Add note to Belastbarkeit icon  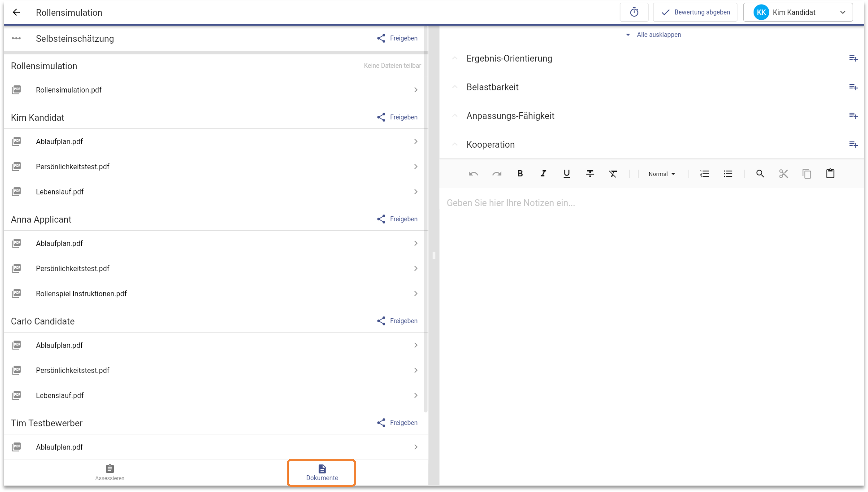tap(853, 87)
